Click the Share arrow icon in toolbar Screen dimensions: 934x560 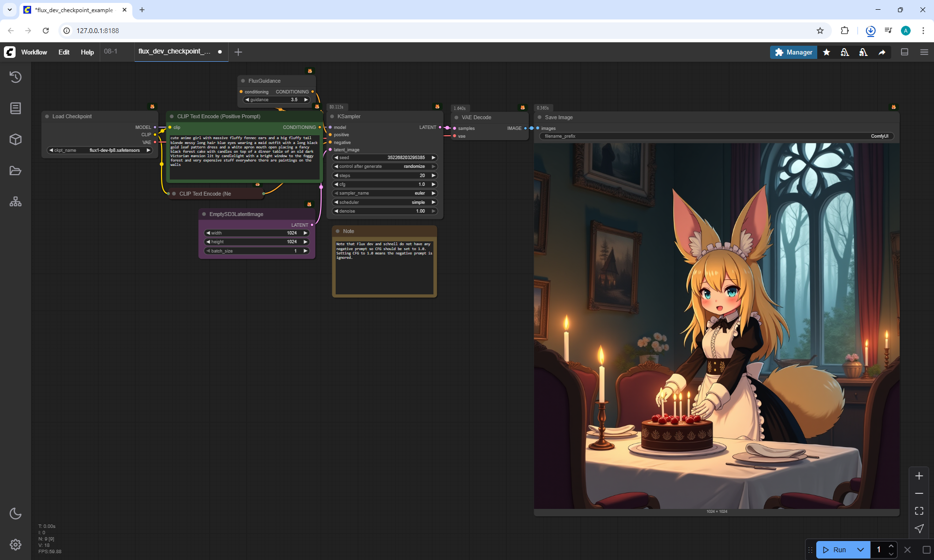tap(881, 52)
